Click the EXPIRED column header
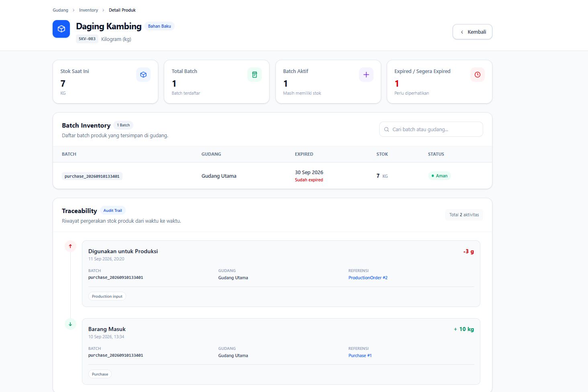This screenshot has width=588, height=392. click(304, 154)
